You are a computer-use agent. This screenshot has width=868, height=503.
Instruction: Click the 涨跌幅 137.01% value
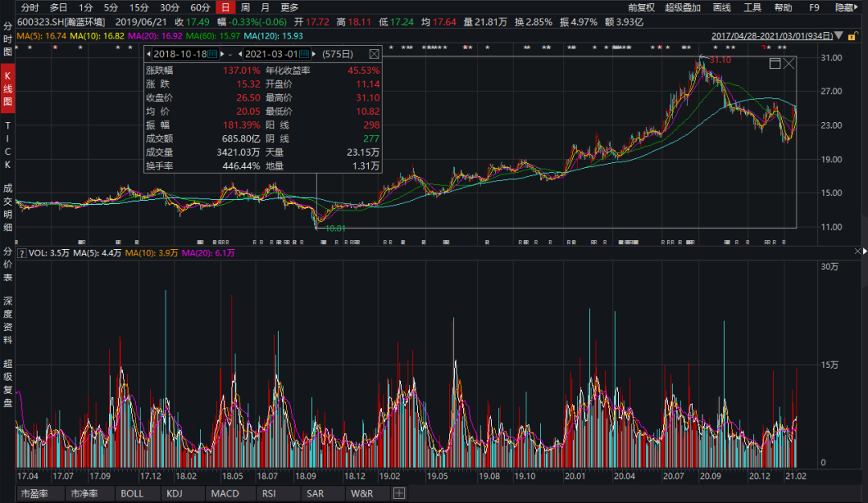coord(241,71)
